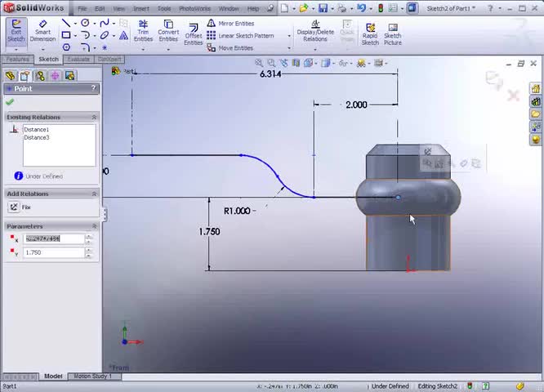
Task: Select Distance1 in Existing Relations list
Action: pyautogui.click(x=37, y=129)
